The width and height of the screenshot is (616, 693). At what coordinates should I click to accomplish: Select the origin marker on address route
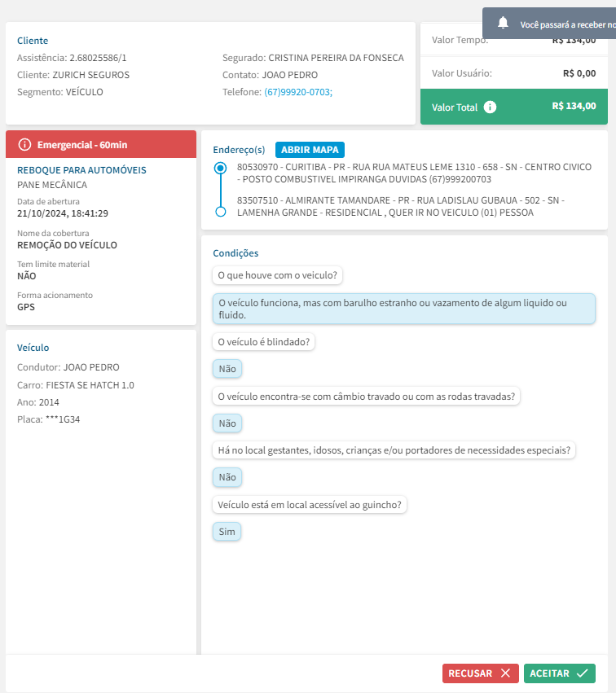220,169
